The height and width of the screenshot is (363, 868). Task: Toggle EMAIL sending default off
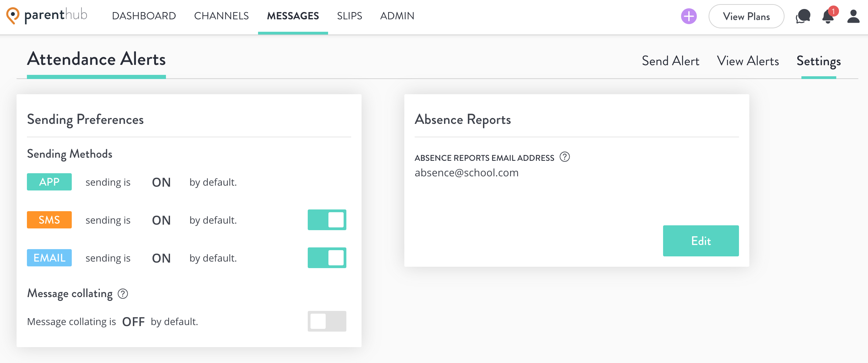point(327,258)
